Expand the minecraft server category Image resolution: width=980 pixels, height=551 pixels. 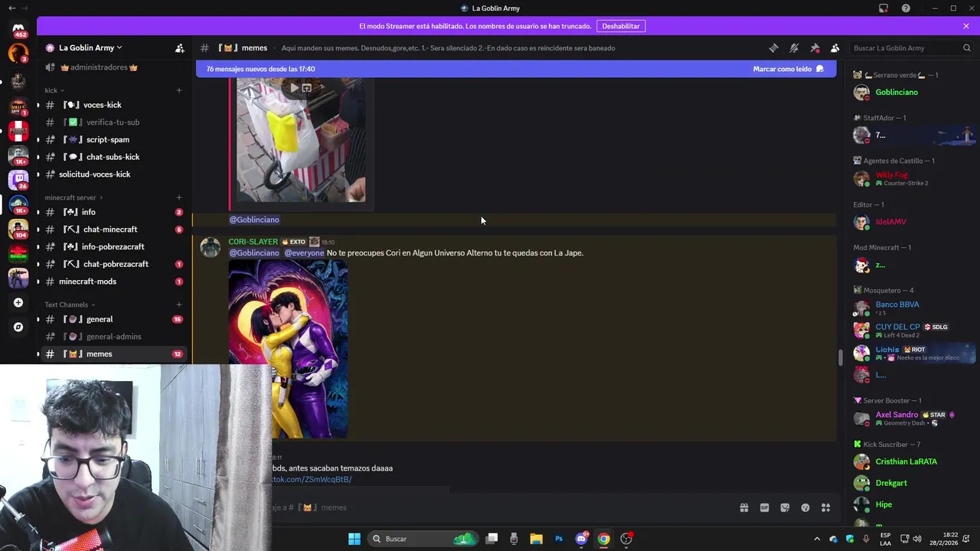(73, 197)
